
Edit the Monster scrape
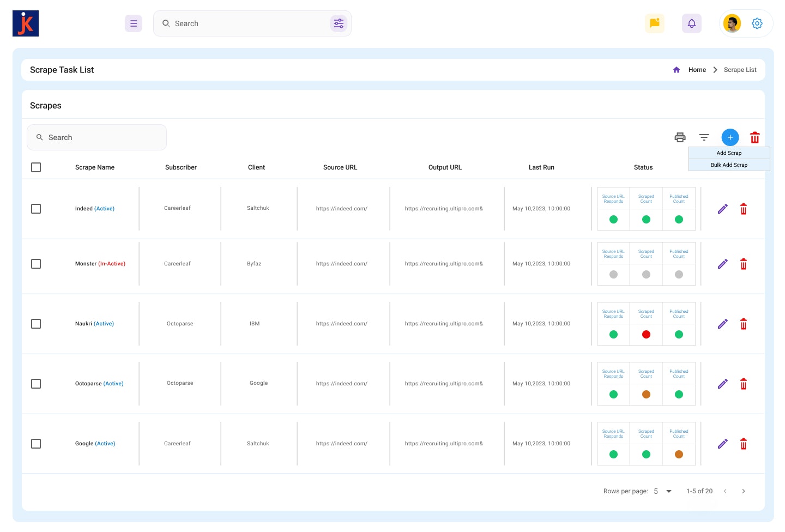[x=723, y=264]
